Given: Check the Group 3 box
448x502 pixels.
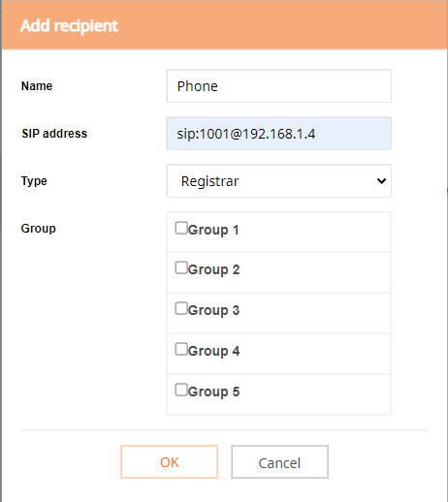Looking at the screenshot, I should (x=181, y=308).
